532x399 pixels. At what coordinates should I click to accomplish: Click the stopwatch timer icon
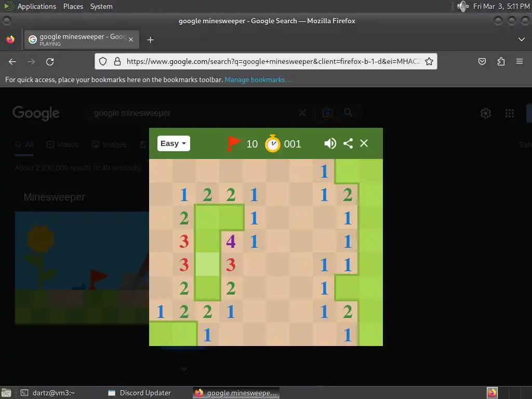pos(272,143)
